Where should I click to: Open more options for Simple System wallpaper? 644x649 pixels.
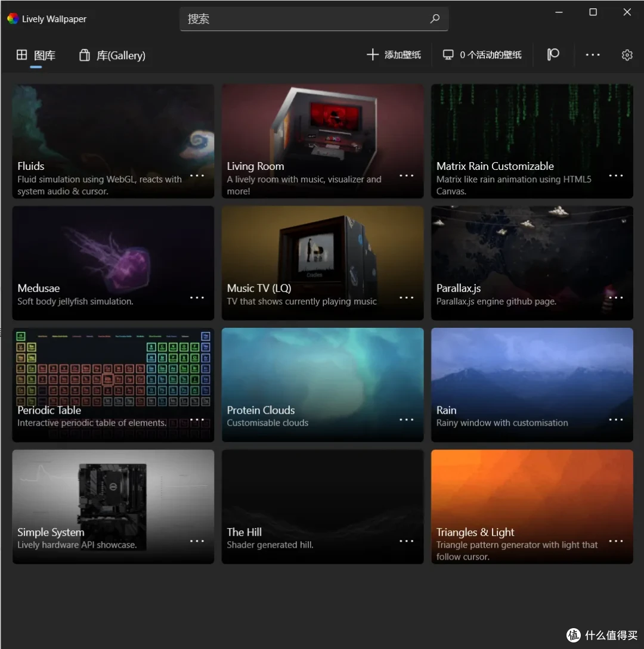pyautogui.click(x=197, y=541)
